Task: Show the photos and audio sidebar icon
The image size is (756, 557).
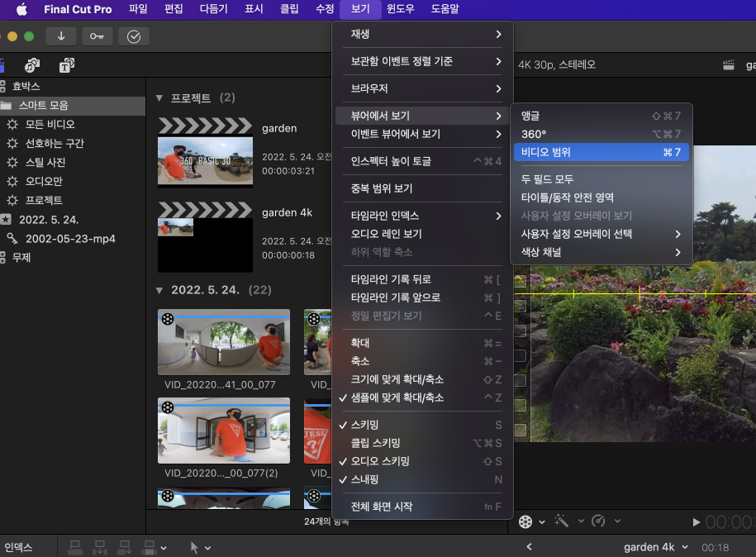Action: pyautogui.click(x=32, y=65)
